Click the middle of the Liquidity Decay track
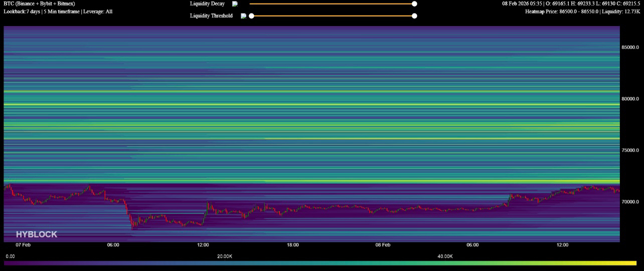This screenshot has height=271, width=644. tap(332, 4)
